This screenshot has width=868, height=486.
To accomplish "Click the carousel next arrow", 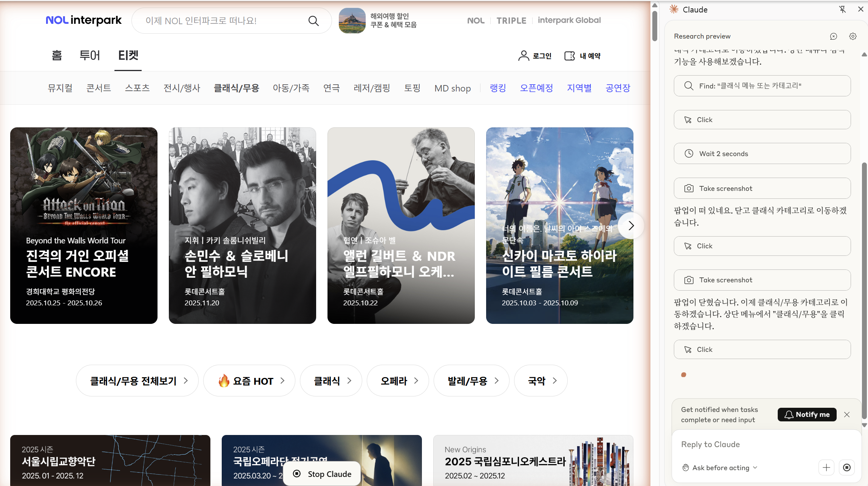I will click(x=630, y=226).
